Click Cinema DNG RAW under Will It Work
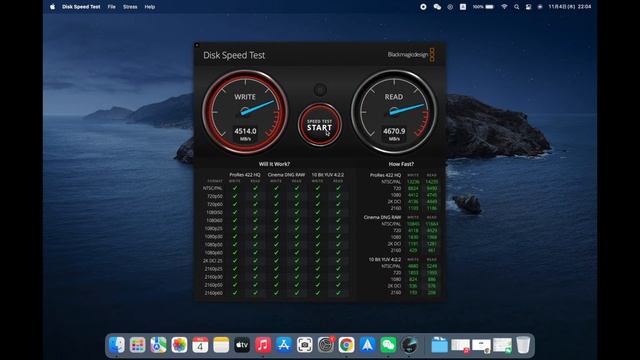The width and height of the screenshot is (640, 360). tap(286, 175)
